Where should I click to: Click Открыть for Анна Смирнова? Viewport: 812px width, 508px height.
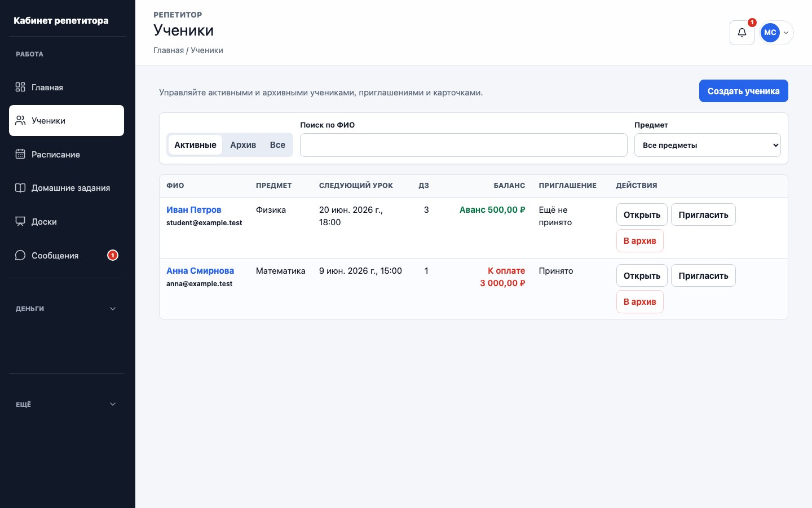coord(642,275)
